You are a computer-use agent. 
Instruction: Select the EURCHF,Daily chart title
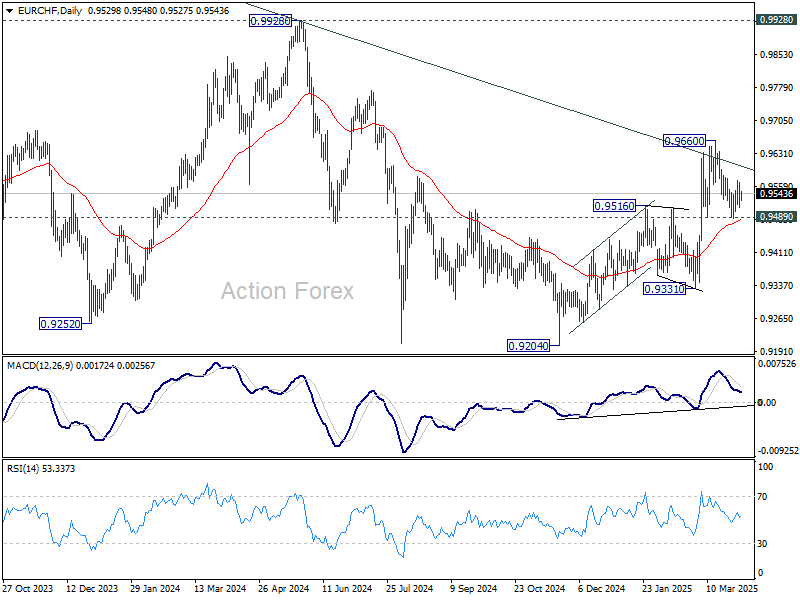coord(49,10)
